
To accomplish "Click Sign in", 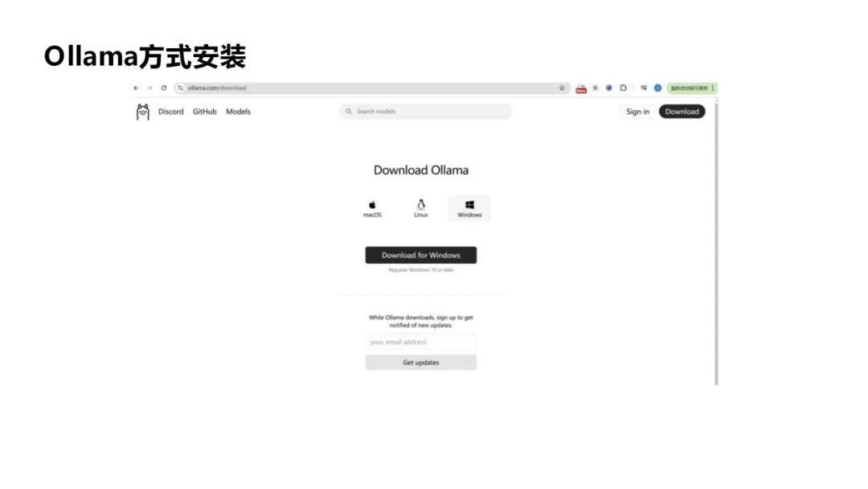I will pos(637,111).
